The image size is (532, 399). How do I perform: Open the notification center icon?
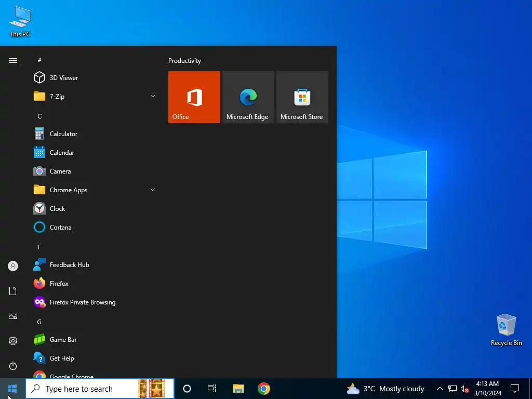click(x=515, y=389)
